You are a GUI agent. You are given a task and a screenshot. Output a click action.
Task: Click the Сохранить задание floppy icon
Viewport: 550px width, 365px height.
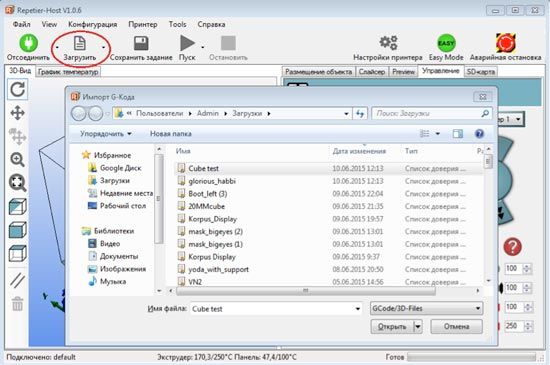pyautogui.click(x=141, y=43)
